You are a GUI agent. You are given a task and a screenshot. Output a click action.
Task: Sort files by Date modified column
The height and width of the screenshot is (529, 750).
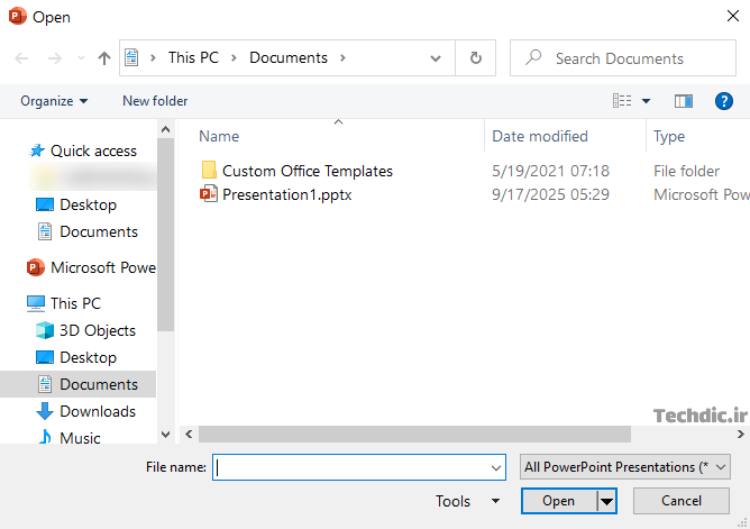tap(540, 136)
